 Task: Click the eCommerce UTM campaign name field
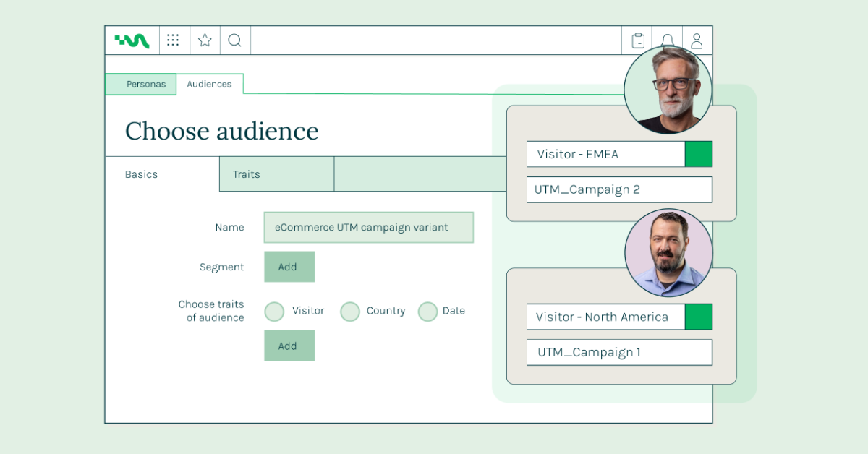click(368, 227)
